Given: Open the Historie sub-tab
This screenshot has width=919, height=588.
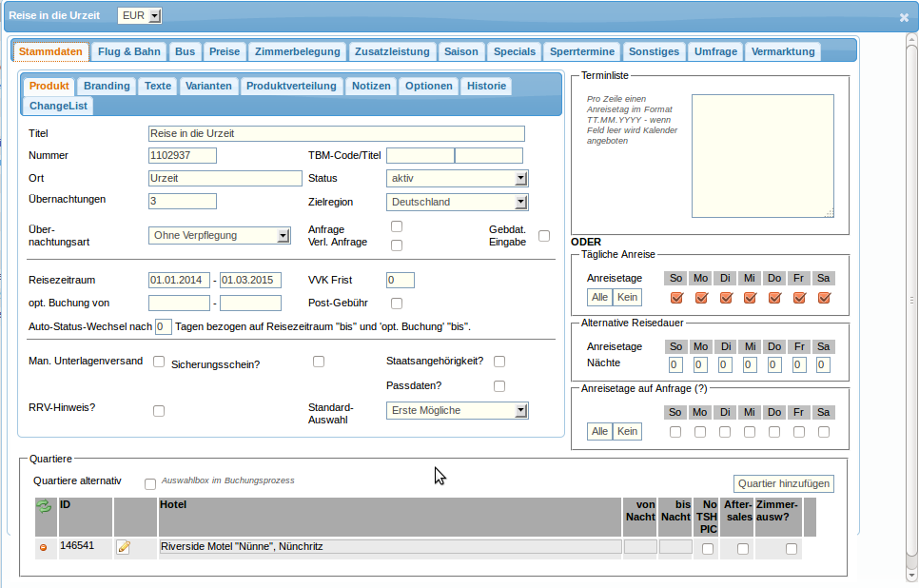Looking at the screenshot, I should [x=486, y=86].
